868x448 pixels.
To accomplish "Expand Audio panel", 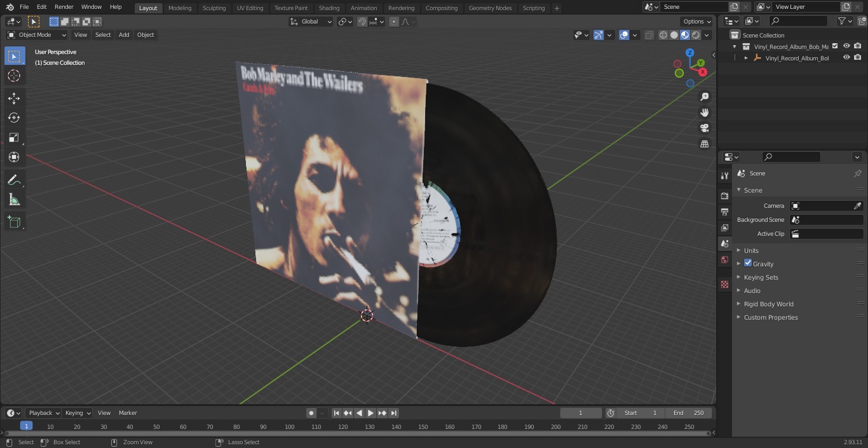I will pyautogui.click(x=752, y=290).
